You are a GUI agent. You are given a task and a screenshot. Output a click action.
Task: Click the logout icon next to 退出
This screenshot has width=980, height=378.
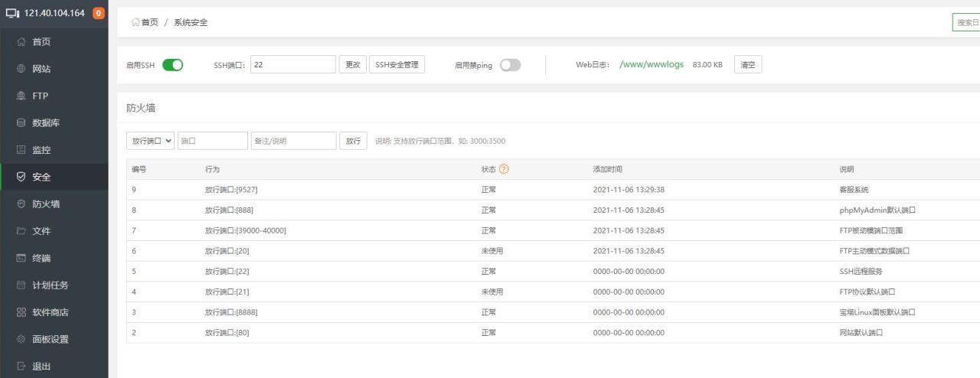click(x=21, y=367)
